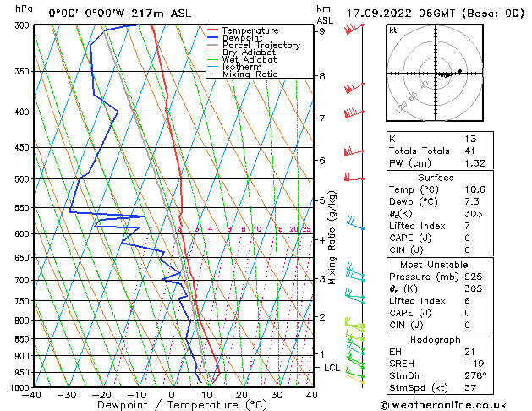Click the 'CAPE (J)' label under Surface
Viewport: 532px width, 411px height.
pos(410,238)
